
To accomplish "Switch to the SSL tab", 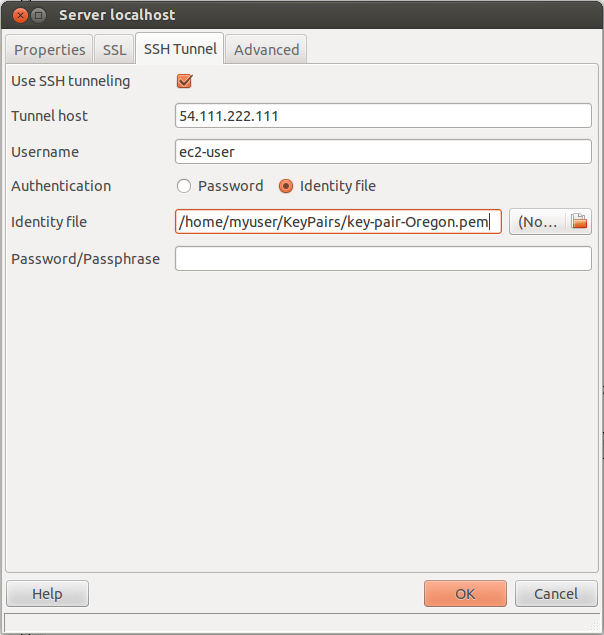I will [114, 50].
